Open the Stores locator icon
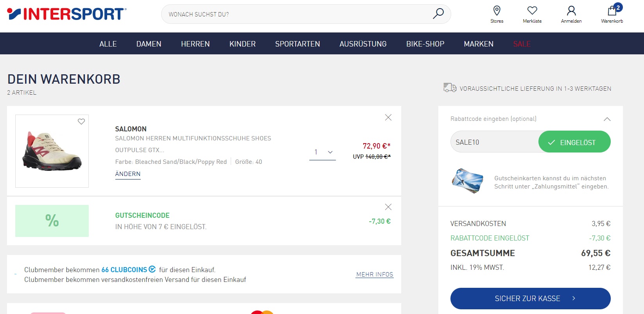The image size is (644, 314). tap(497, 11)
